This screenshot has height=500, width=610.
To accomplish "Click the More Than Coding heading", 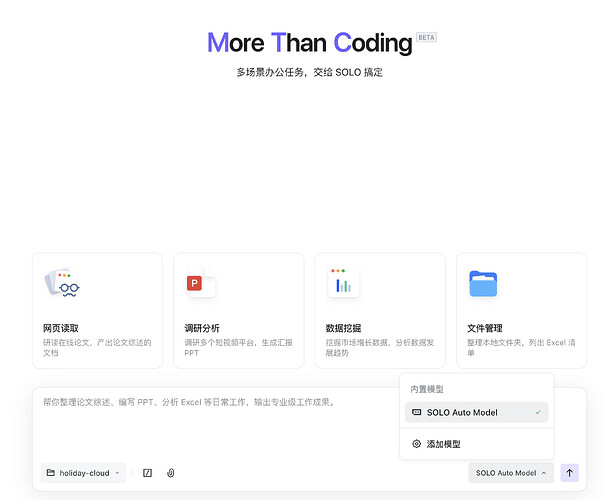I will click(x=310, y=43).
